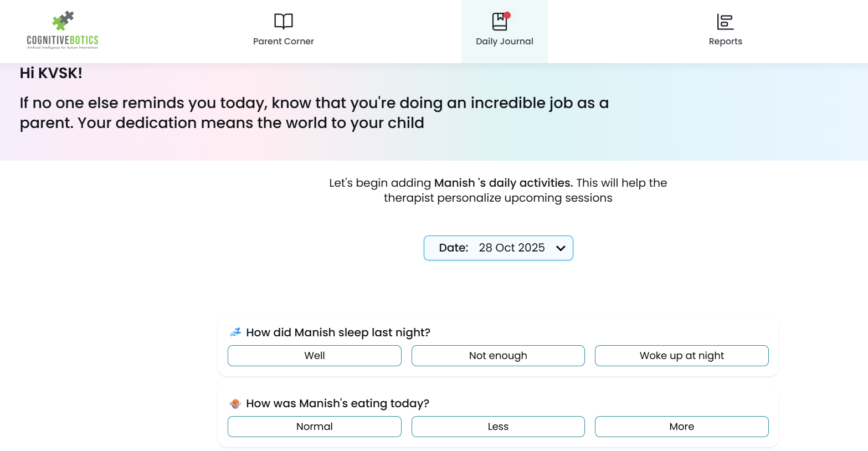Select 'More' eating option
The height and width of the screenshot is (451, 868).
pos(681,427)
